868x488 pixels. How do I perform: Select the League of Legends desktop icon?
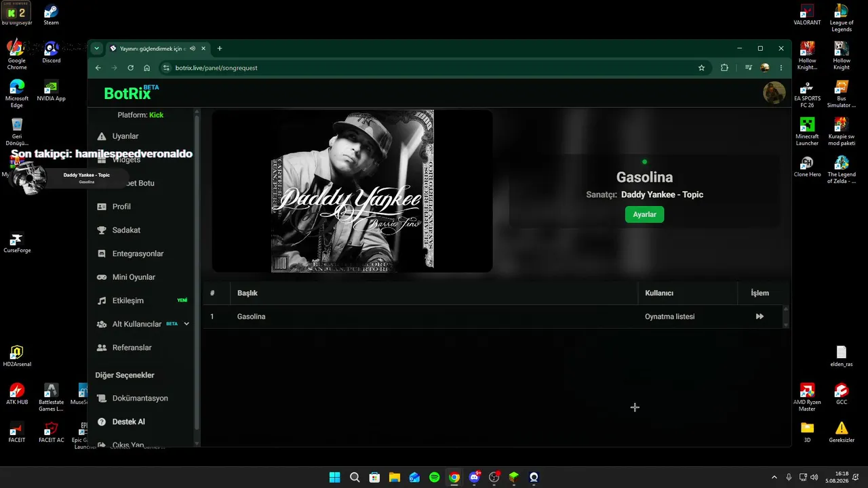pos(842,18)
